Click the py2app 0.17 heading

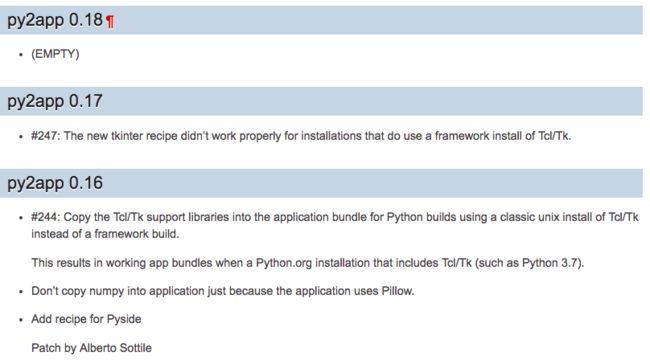[55, 102]
